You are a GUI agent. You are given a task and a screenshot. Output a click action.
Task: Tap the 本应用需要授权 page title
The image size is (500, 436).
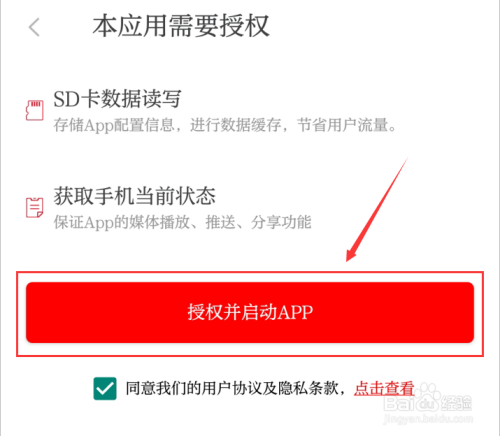click(181, 26)
